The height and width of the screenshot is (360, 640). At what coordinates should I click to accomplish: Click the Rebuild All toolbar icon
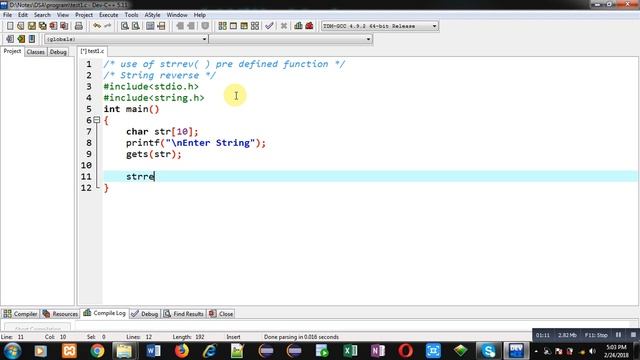coord(255,26)
